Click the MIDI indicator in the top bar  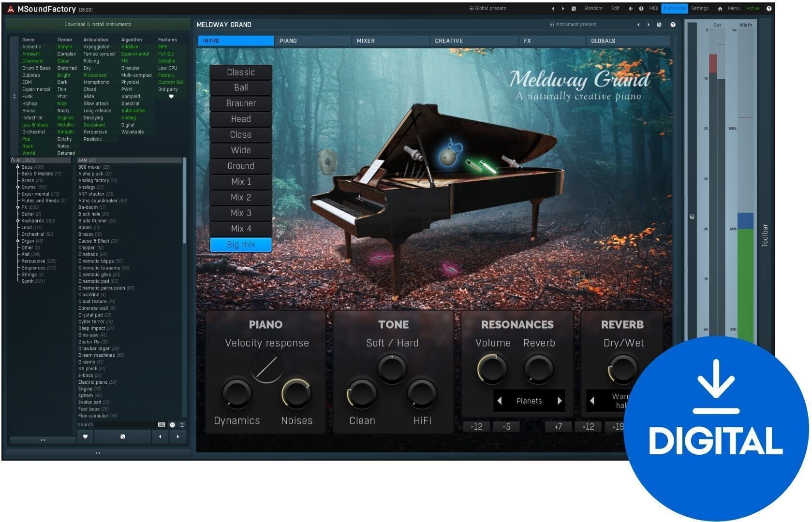pyautogui.click(x=653, y=8)
